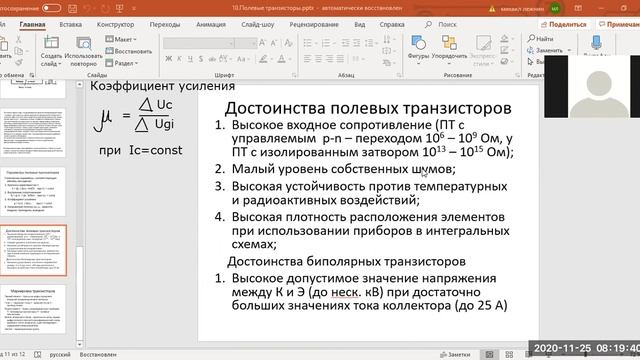The width and height of the screenshot is (640, 360).
Task: Open the Раздел section dropdown
Action: click(x=122, y=63)
